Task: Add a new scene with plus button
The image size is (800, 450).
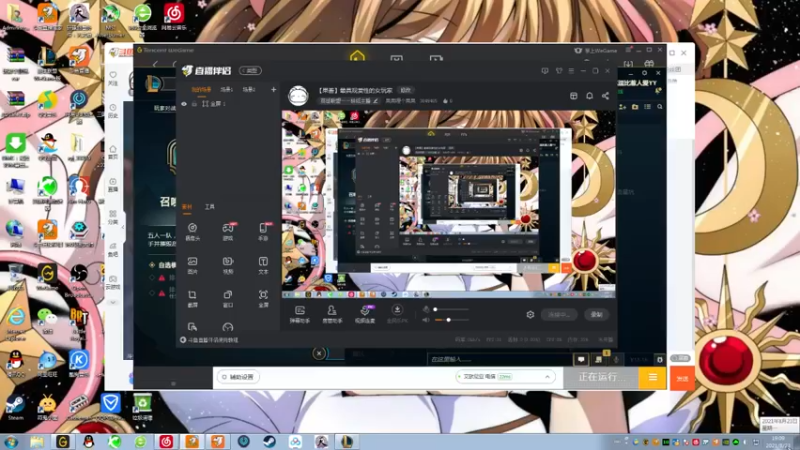Action: pyautogui.click(x=273, y=90)
